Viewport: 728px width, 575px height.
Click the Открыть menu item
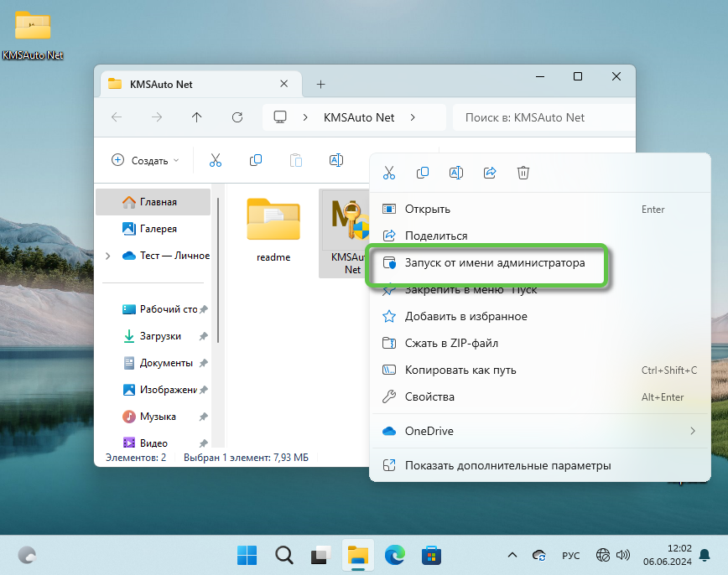click(x=541, y=209)
